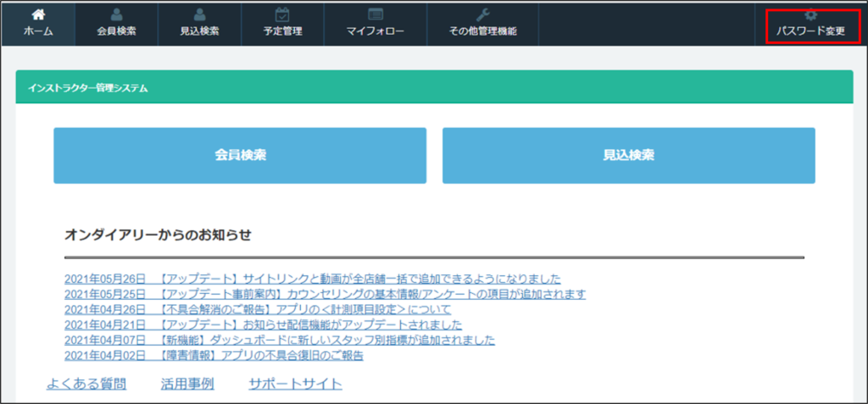Image resolution: width=868 pixels, height=404 pixels.
Task: Open the calendar icon for 予定管理
Action: coord(282,14)
